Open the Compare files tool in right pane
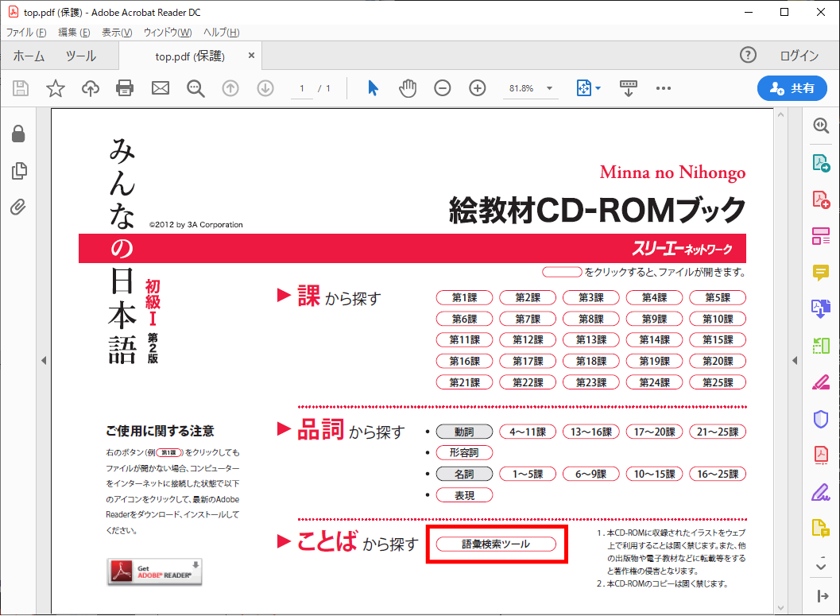 [x=821, y=346]
